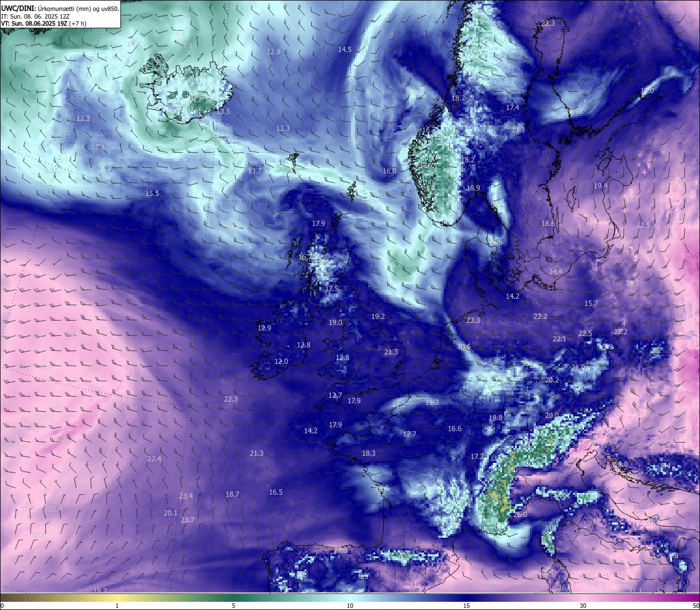This screenshot has width=700, height=610.
Task: Click the 14.5 value north of Scotland
Action: (x=345, y=49)
